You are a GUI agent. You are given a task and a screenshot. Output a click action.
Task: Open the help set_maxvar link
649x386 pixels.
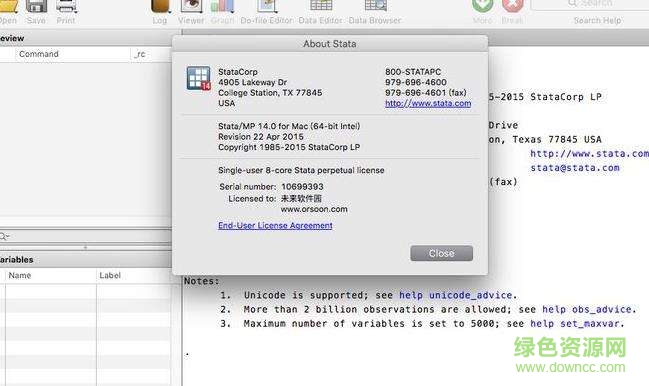point(575,324)
